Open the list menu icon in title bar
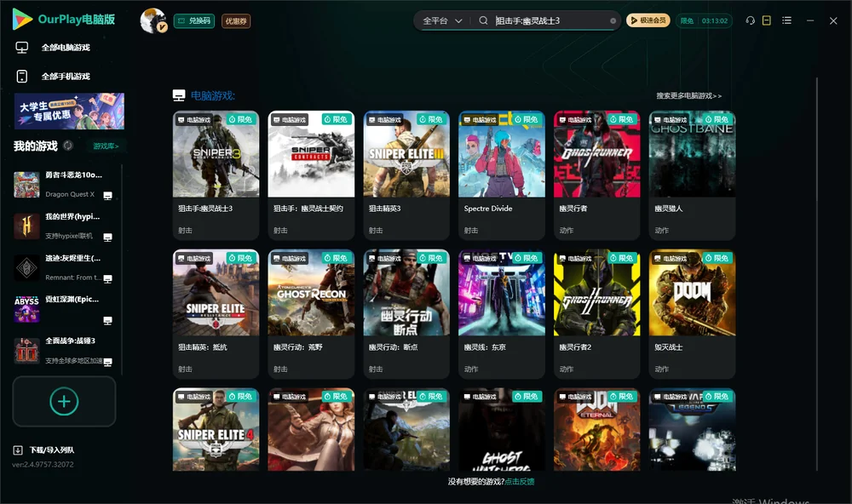This screenshot has height=504, width=852. tap(786, 20)
